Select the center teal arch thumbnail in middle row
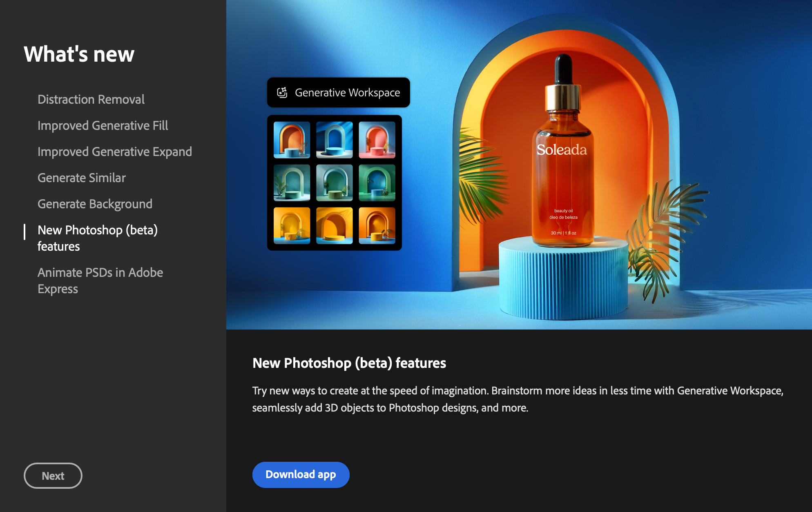This screenshot has height=512, width=812. click(x=335, y=183)
